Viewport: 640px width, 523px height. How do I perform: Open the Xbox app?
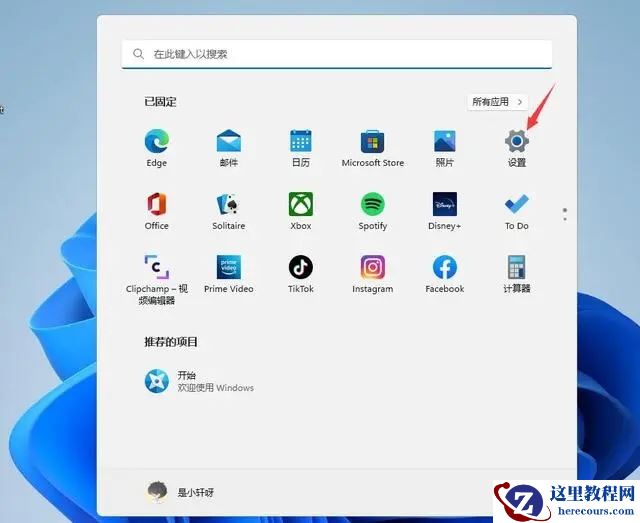301,211
